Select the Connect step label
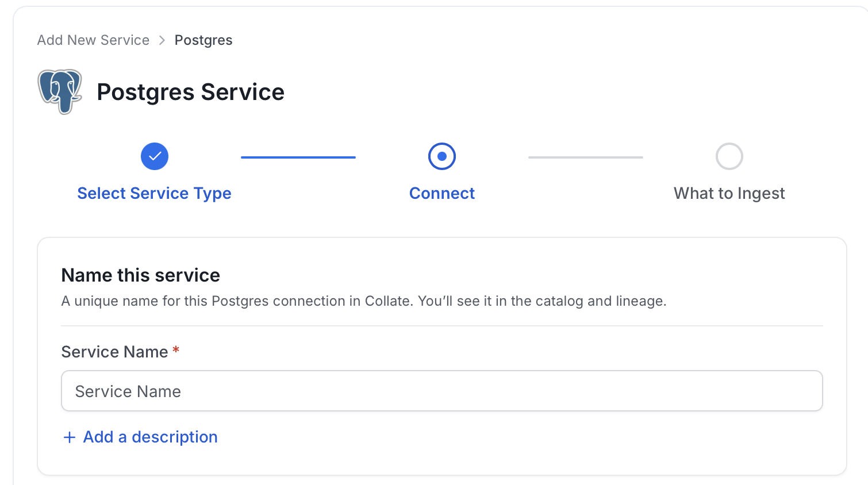 (442, 194)
